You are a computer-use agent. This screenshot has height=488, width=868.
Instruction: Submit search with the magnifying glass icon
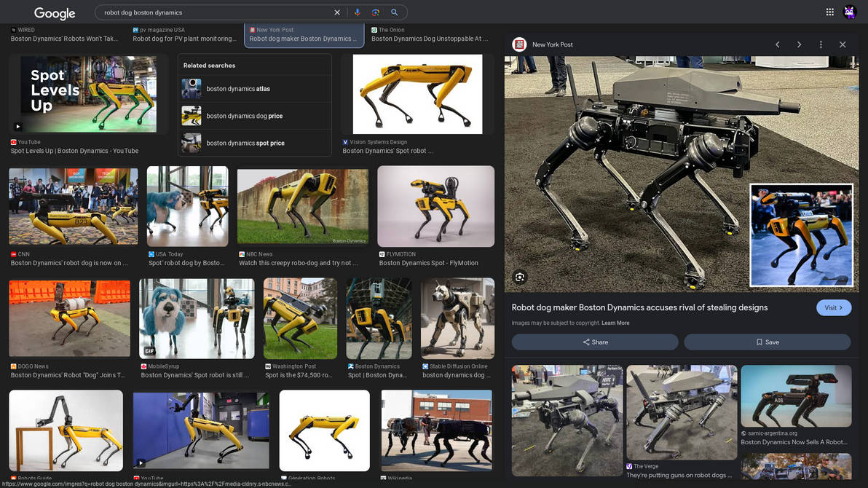click(x=395, y=12)
